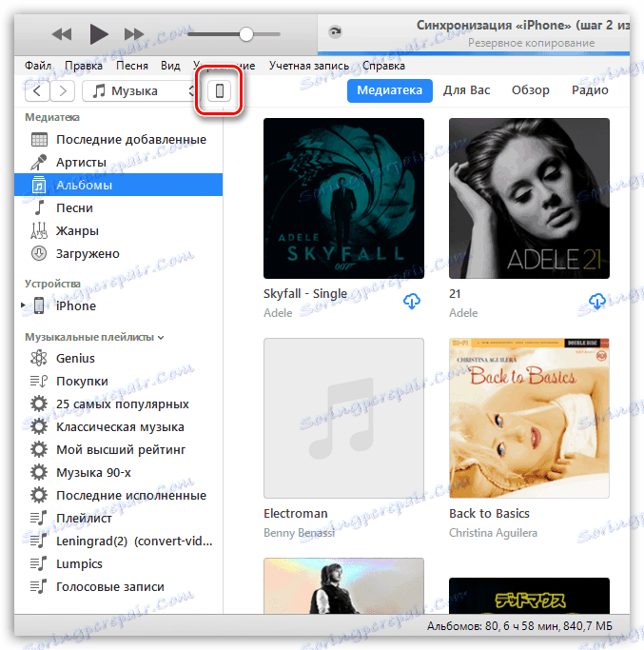
Task: Open the Справка menu
Action: [383, 66]
